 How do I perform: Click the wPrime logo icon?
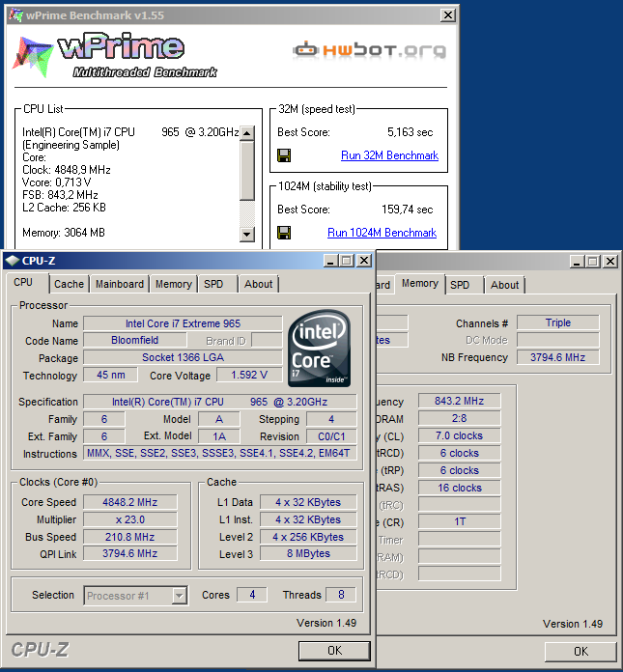pyautogui.click(x=33, y=56)
